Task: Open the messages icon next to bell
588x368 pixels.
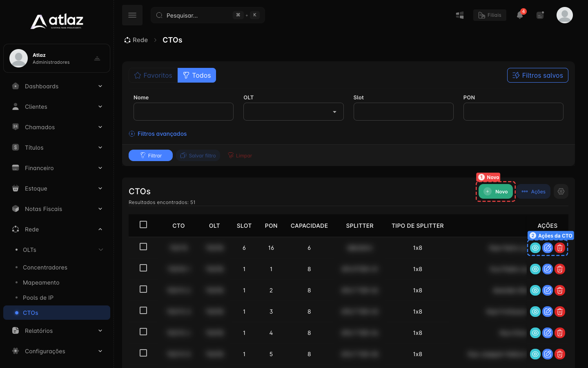Action: point(540,15)
